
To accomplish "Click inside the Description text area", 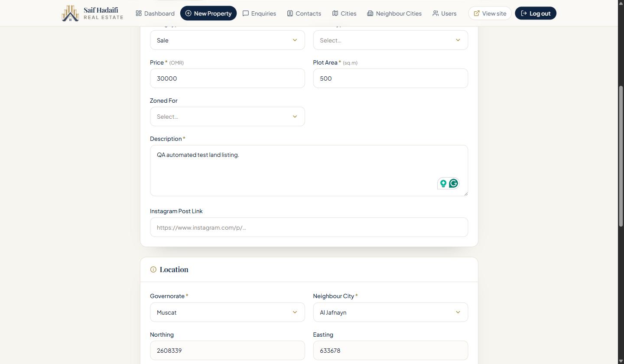I will (309, 171).
